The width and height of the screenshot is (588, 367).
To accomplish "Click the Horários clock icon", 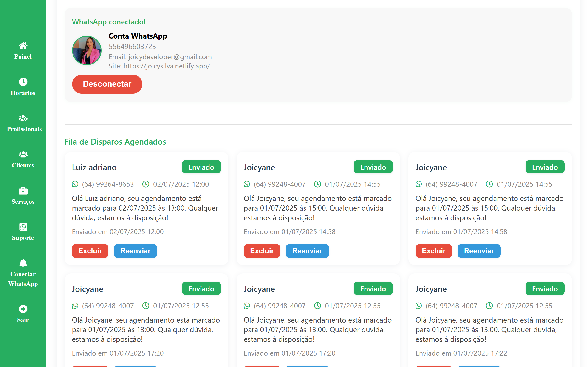I will click(x=23, y=82).
